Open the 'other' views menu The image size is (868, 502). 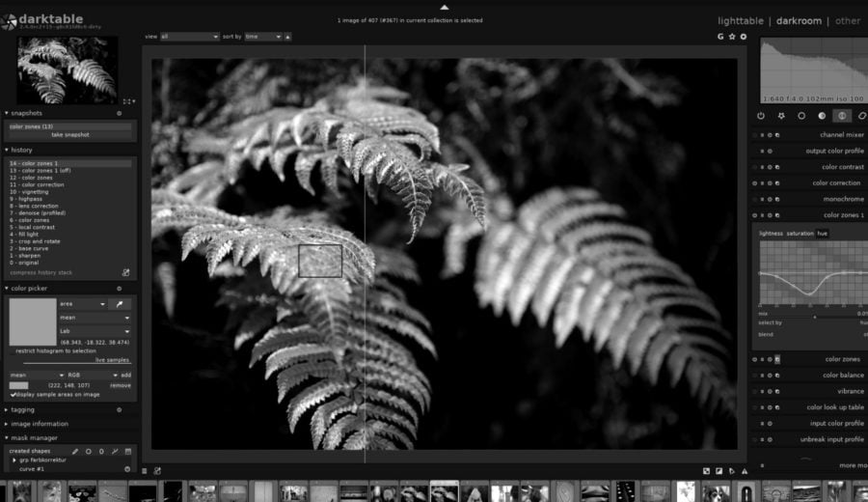pos(848,21)
